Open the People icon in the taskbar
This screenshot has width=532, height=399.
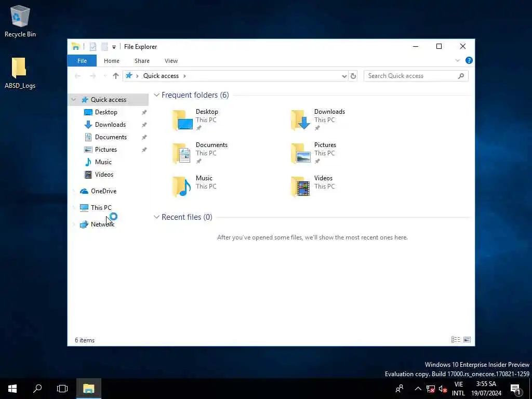pos(400,389)
